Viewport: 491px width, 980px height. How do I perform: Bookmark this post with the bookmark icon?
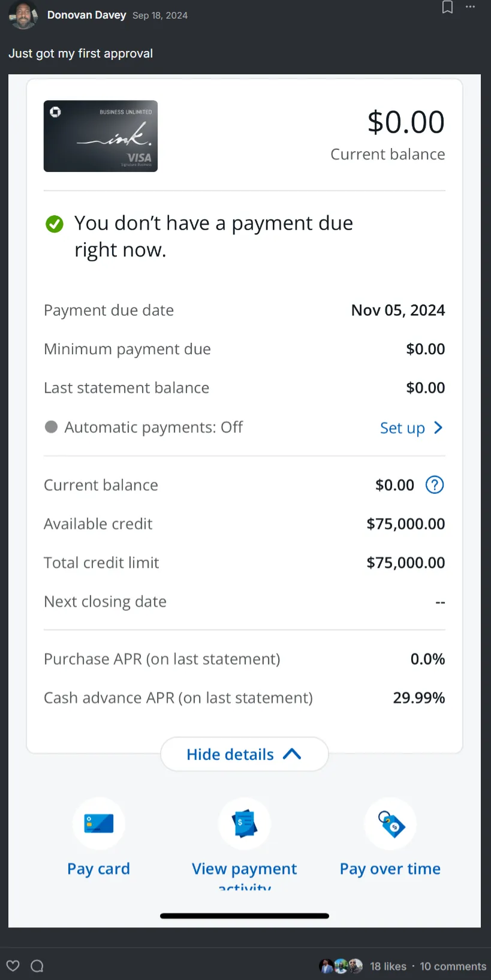point(447,7)
